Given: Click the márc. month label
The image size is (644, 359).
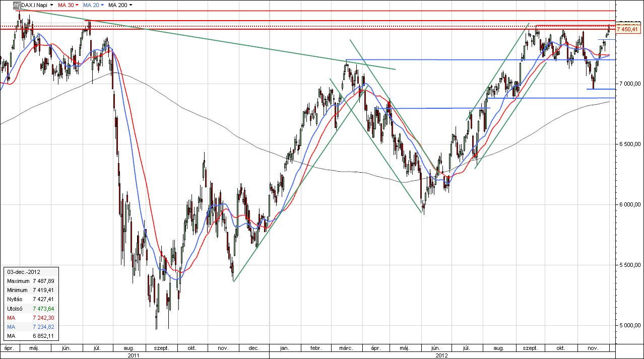Looking at the screenshot, I should click(346, 348).
